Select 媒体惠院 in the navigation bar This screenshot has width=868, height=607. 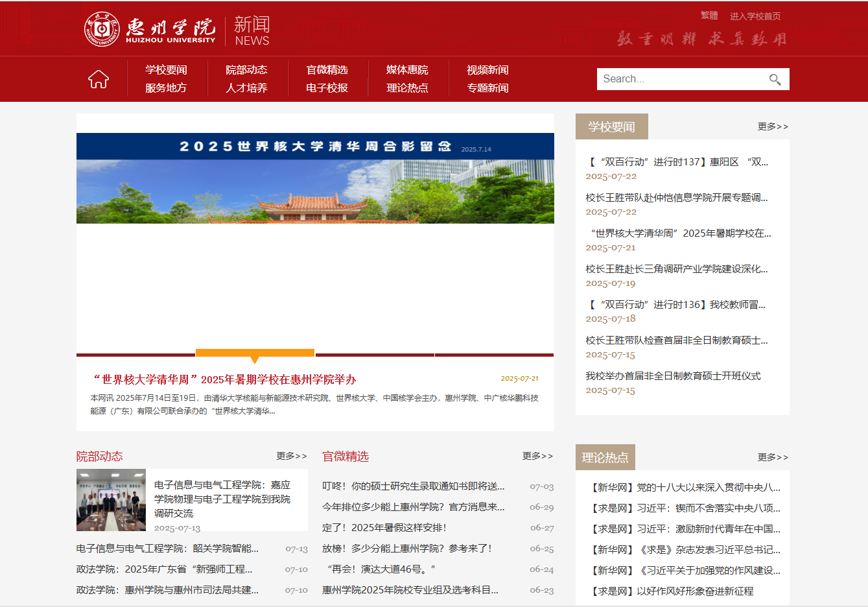tap(407, 70)
